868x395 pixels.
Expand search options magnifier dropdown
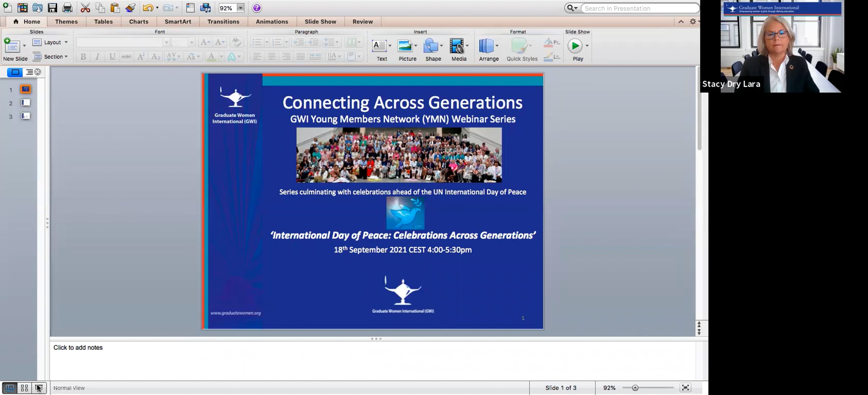[572, 8]
